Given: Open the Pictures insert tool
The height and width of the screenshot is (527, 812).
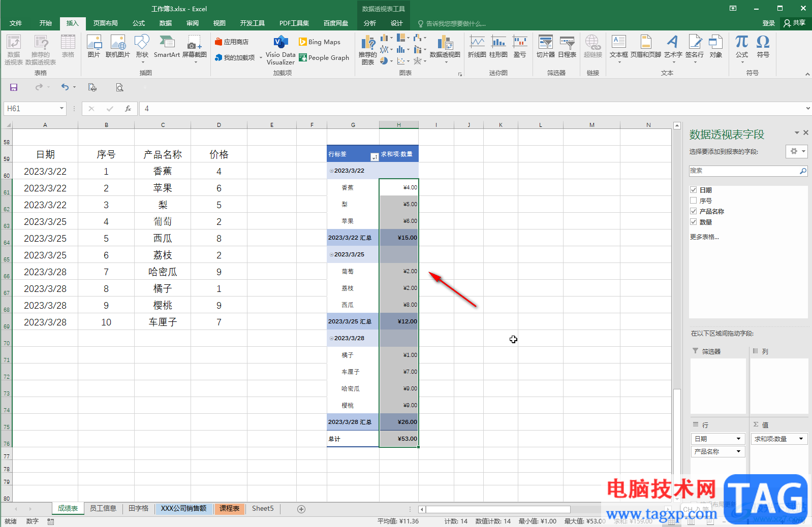Looking at the screenshot, I should pos(94,46).
